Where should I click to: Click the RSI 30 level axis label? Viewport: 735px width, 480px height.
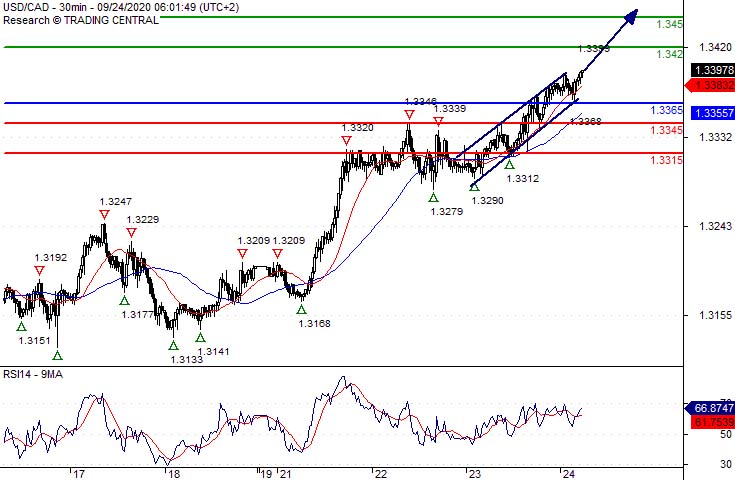pyautogui.click(x=726, y=464)
